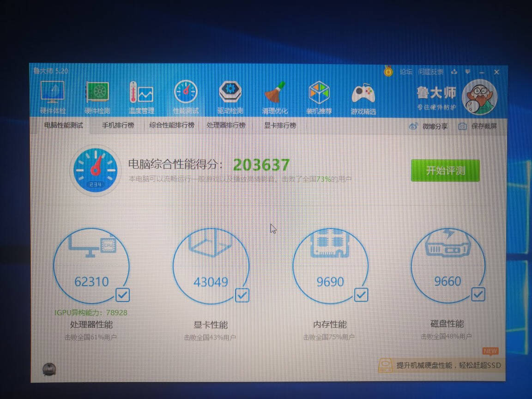Screen dimensions: 532x399
Task: Click the 鲁大师 avatar portrait
Action: (x=479, y=97)
